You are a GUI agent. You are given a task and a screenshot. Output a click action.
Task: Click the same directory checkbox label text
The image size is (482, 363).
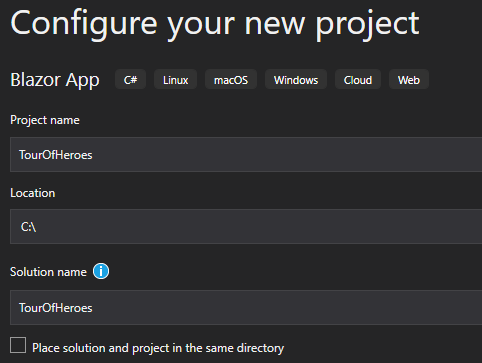[x=158, y=348]
